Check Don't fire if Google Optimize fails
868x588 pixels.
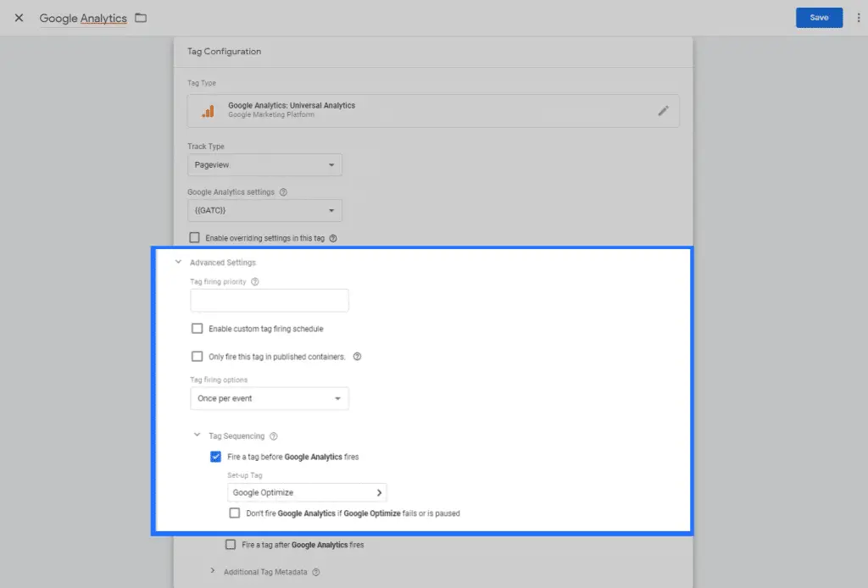[235, 513]
